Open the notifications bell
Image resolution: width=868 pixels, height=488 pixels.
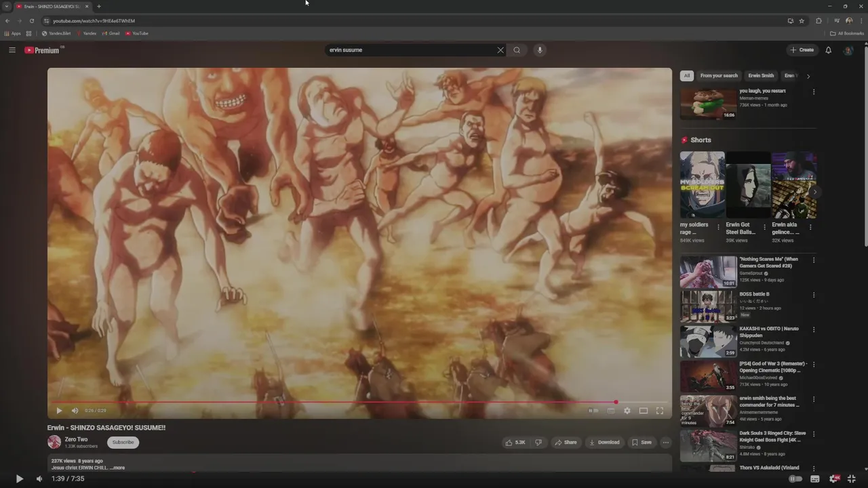(x=828, y=50)
